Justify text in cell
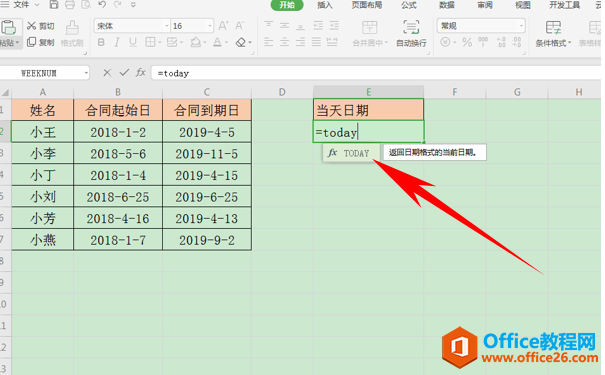 (316, 42)
